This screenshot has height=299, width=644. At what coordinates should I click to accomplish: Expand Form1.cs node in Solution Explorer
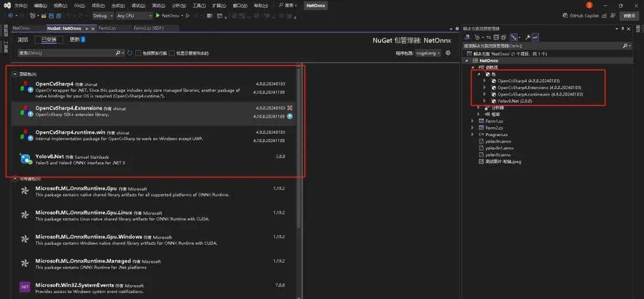[472, 121]
